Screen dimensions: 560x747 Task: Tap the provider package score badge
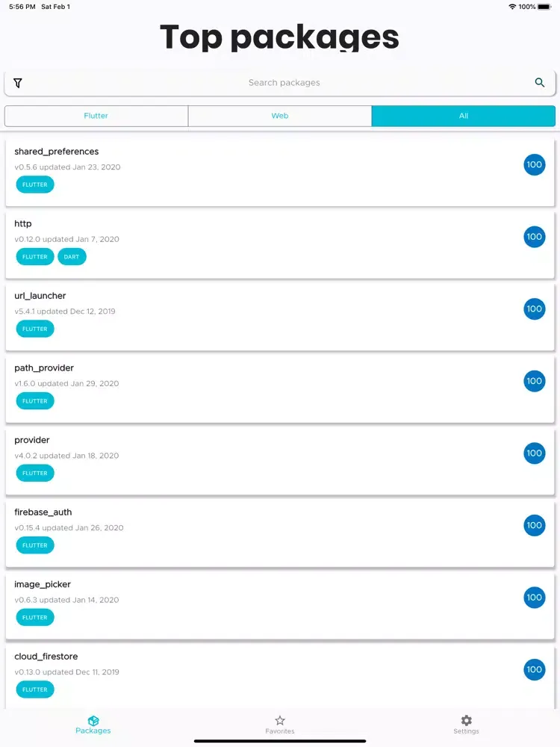pos(535,453)
